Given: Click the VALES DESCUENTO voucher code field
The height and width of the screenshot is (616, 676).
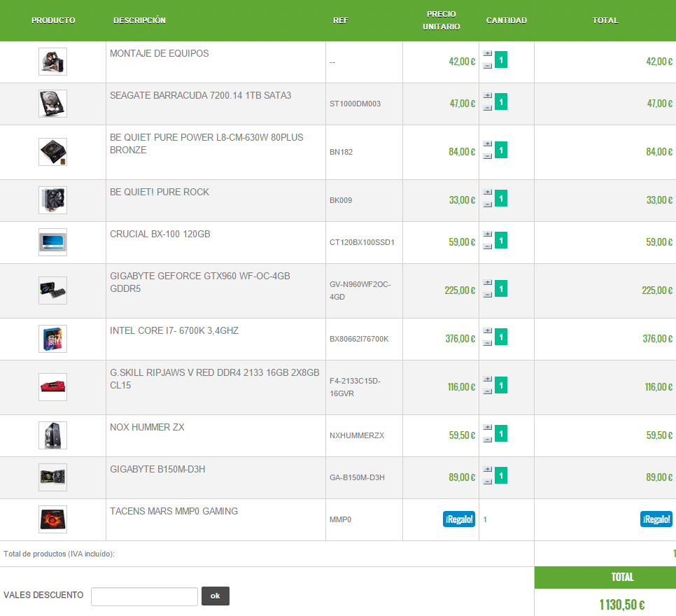Looking at the screenshot, I should tap(144, 596).
